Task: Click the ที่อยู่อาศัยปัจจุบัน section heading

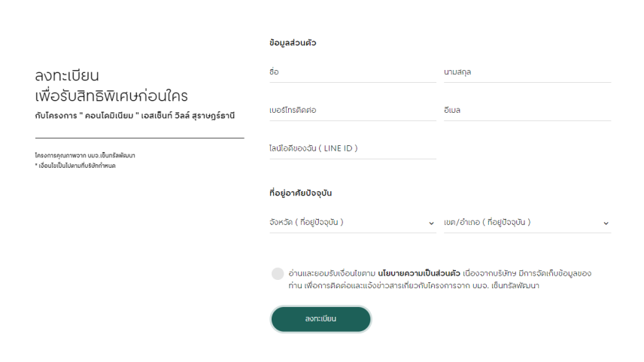Action: point(300,193)
